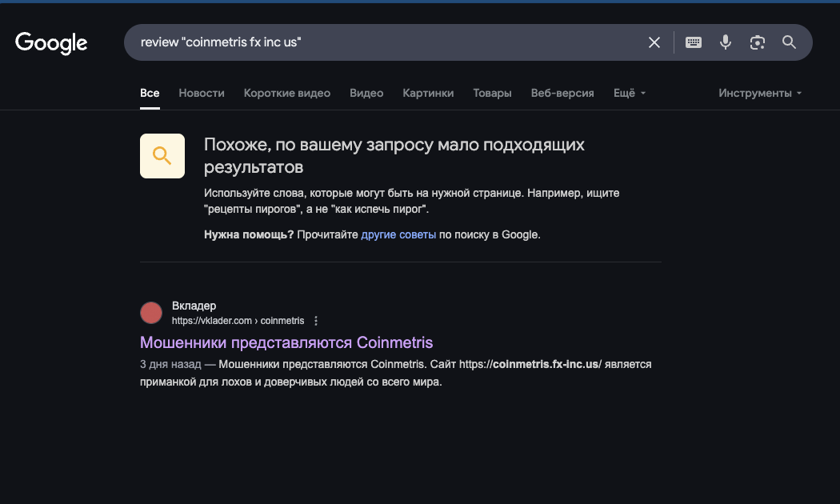Click the Похоже, по вашему запросу heading
Image resolution: width=840 pixels, height=504 pixels.
click(x=394, y=155)
